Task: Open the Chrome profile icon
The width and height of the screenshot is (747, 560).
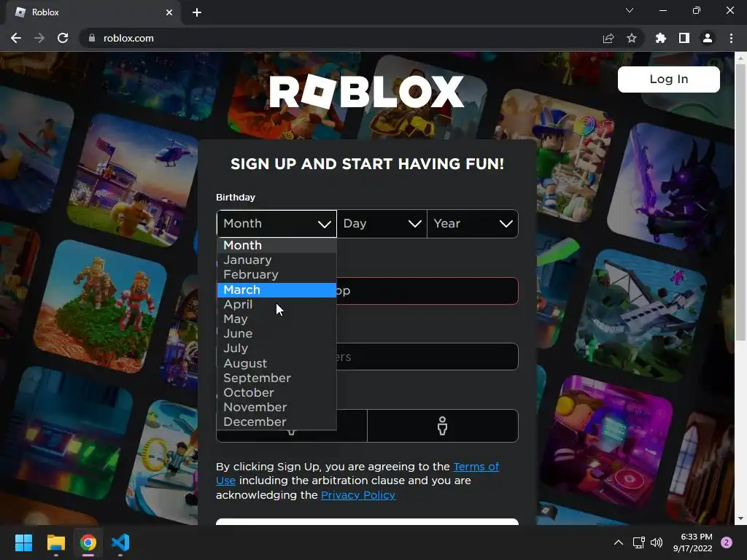Action: coord(708,38)
